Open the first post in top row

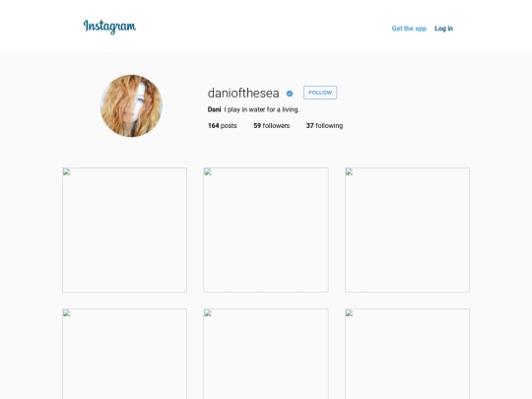[124, 230]
